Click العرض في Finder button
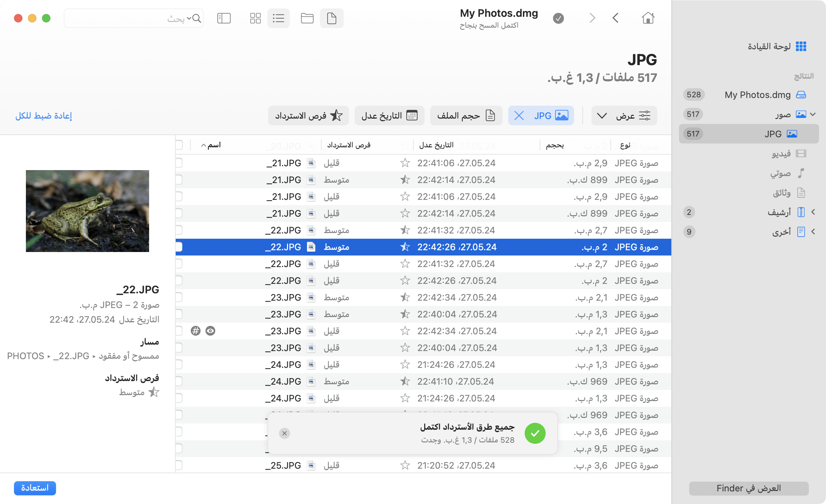Image resolution: width=826 pixels, height=504 pixels. [749, 488]
